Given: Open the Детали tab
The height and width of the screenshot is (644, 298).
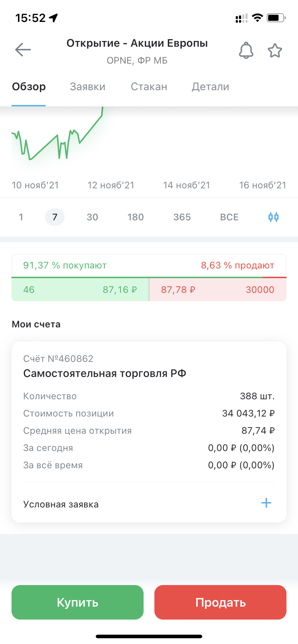Looking at the screenshot, I should (211, 87).
